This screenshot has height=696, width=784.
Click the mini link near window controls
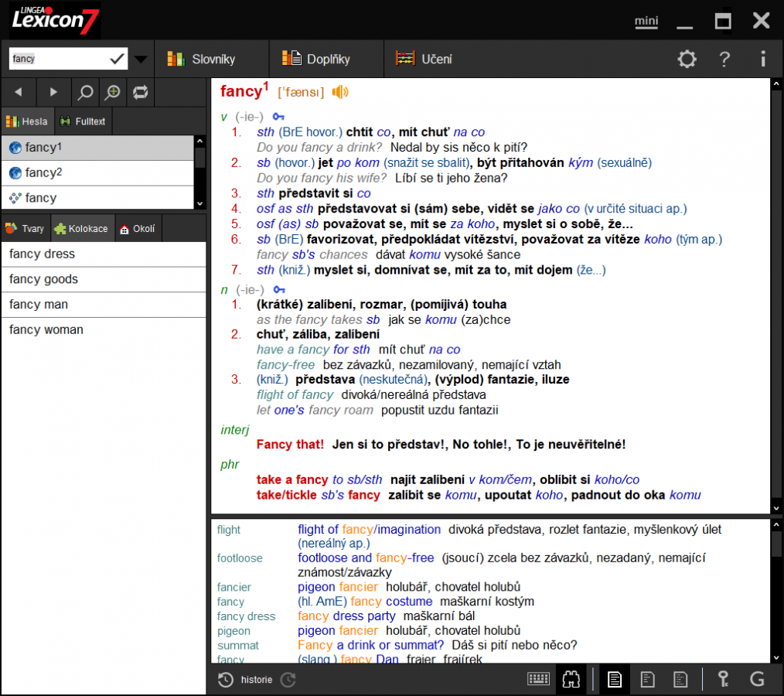point(646,22)
